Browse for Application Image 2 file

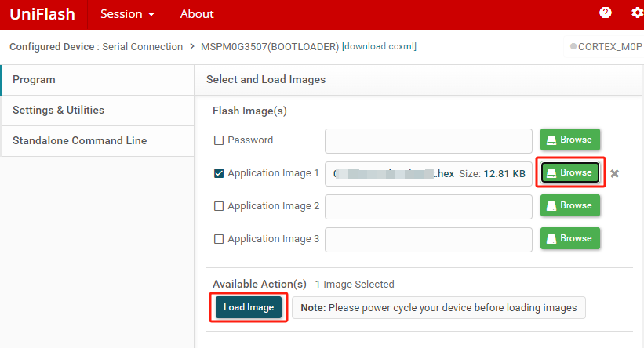569,205
